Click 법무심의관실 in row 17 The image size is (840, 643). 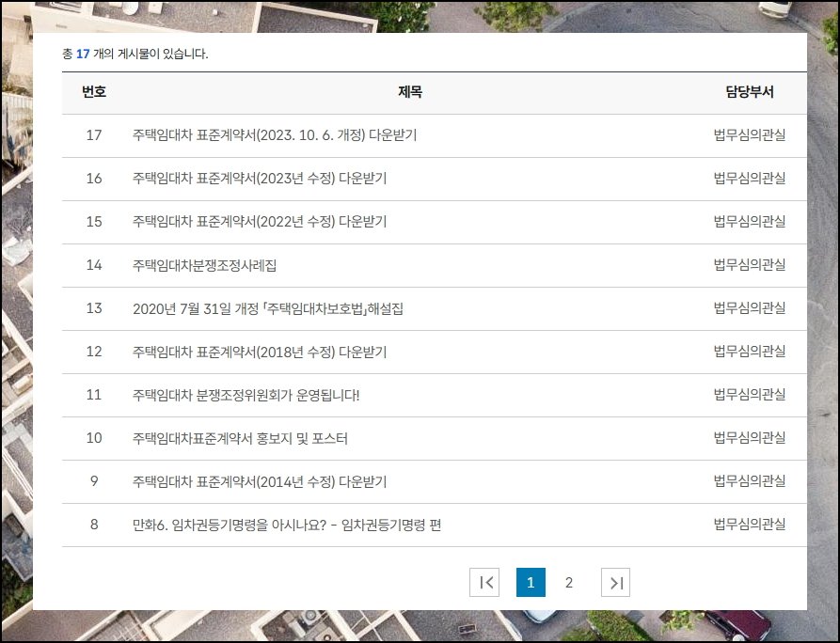coord(750,135)
